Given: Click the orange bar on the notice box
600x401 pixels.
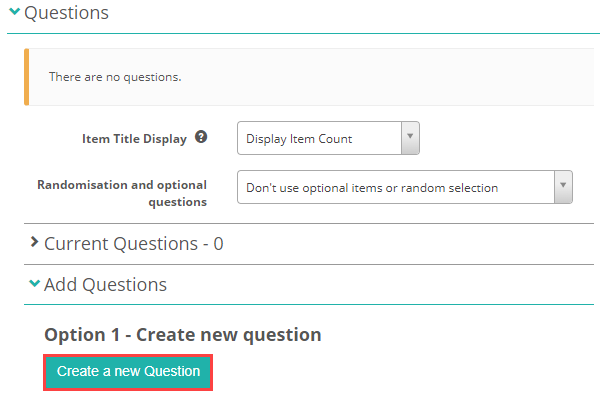Looking at the screenshot, I should (26, 77).
